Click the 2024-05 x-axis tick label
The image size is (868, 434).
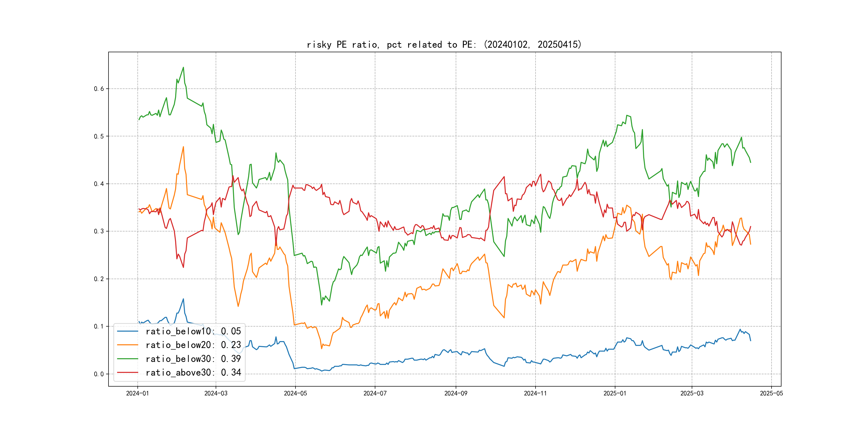click(x=295, y=393)
